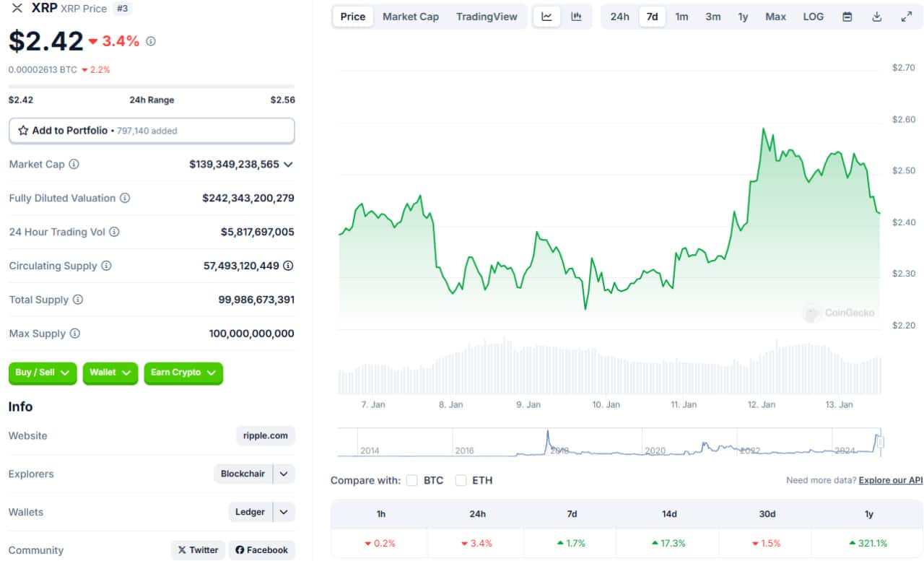Click the historical mini chart navigator
The height and width of the screenshot is (561, 924).
tap(611, 442)
